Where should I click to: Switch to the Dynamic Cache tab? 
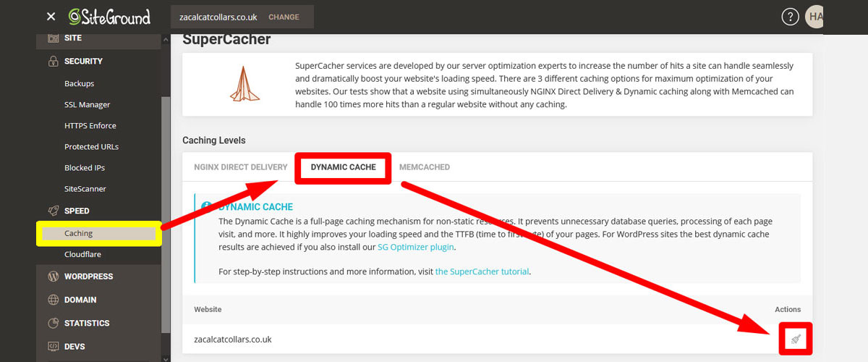pos(344,167)
